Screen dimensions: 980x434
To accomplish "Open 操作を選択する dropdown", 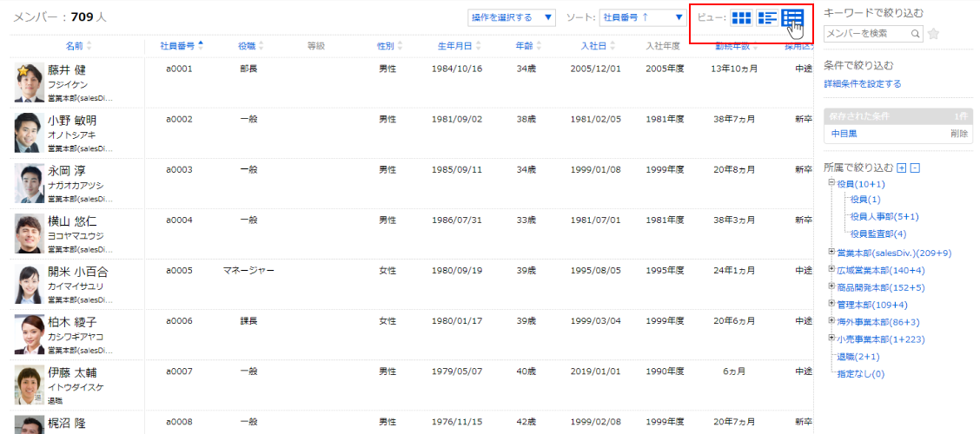I will pos(512,17).
